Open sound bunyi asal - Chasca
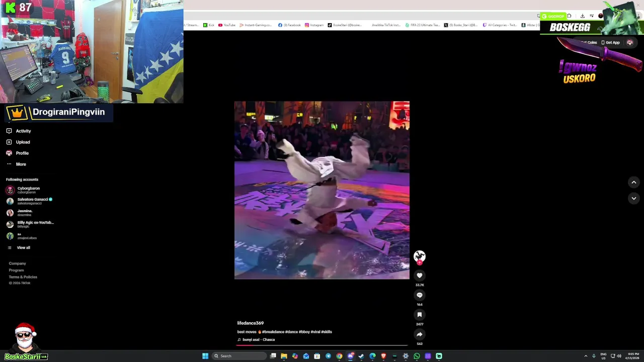 point(256,340)
